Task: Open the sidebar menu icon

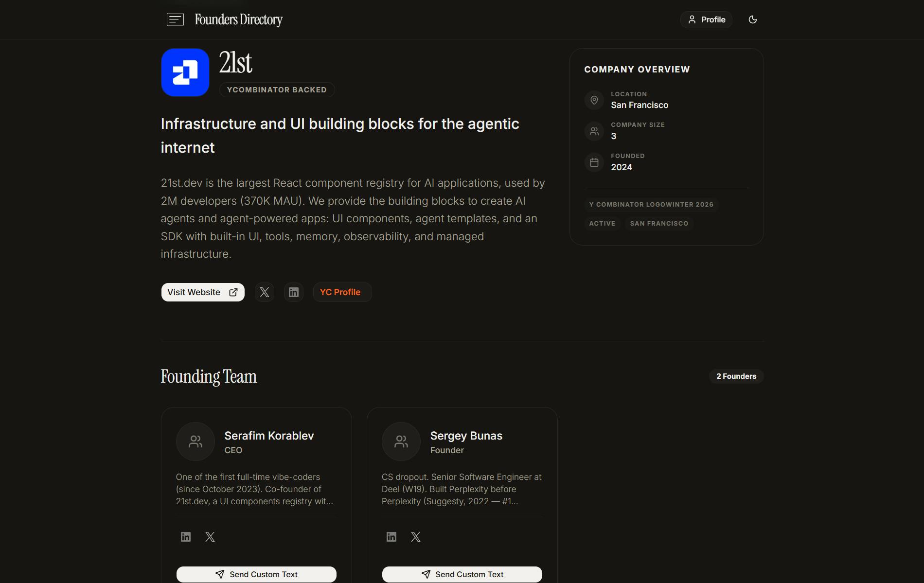Action: pyautogui.click(x=175, y=19)
